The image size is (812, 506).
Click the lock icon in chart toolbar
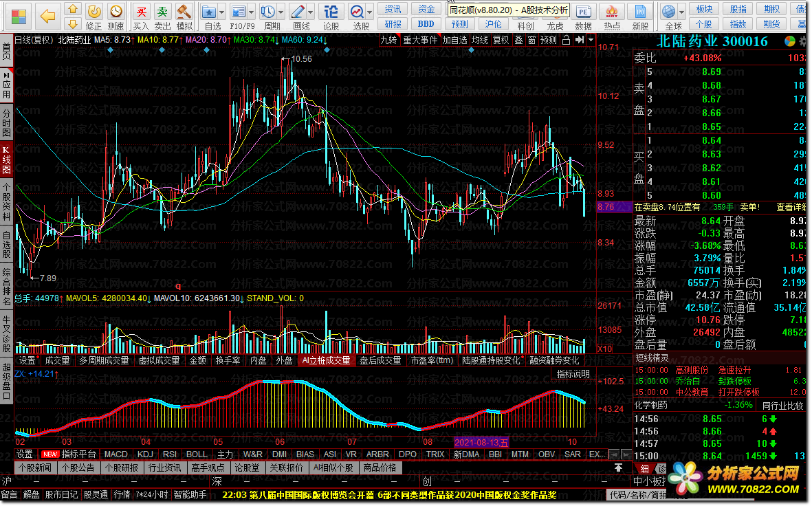(x=567, y=40)
